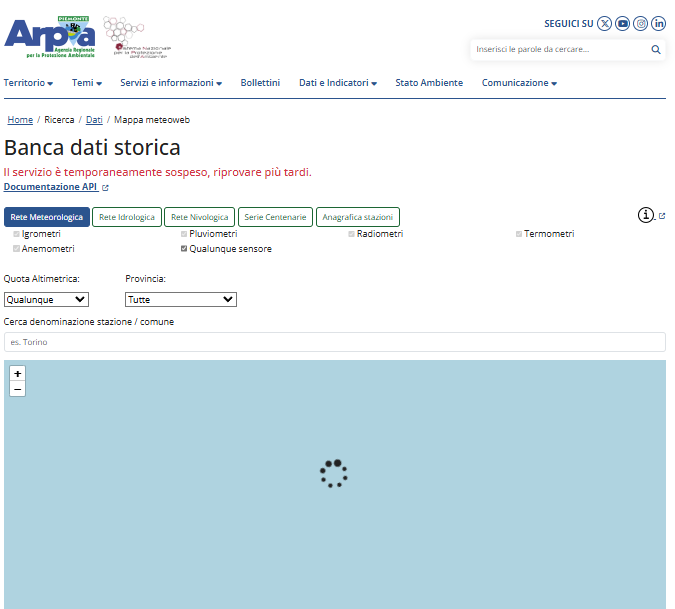Switch to the Anagrafica stazioni tab
This screenshot has width=675, height=609.
point(358,217)
